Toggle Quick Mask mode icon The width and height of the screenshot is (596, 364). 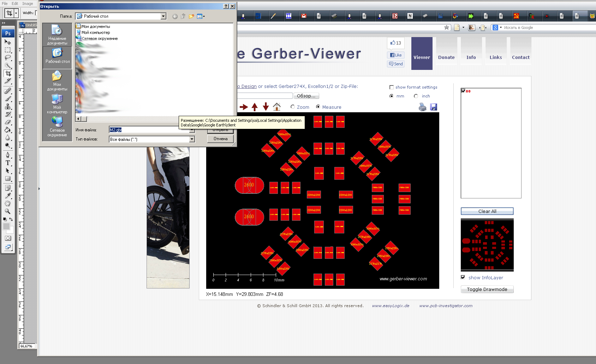(8, 238)
